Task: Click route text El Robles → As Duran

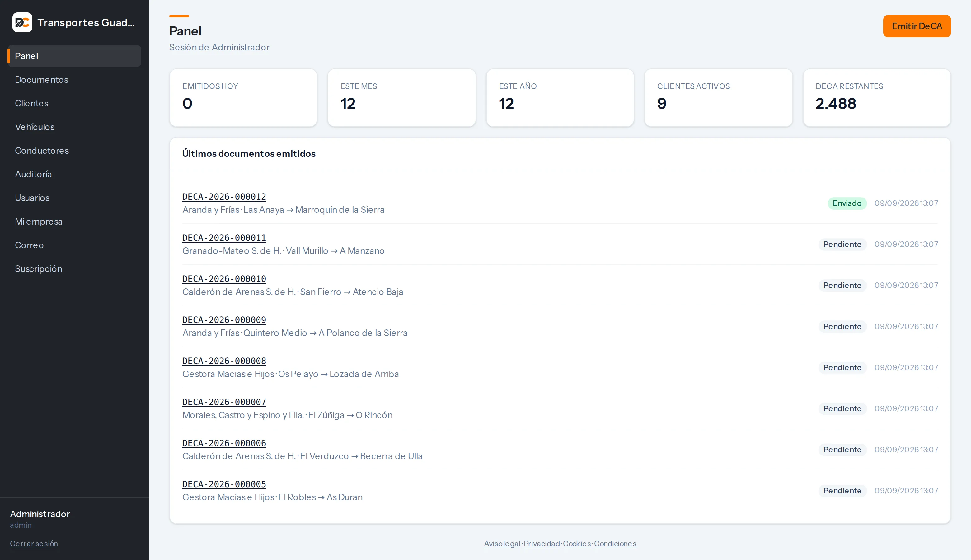Action: 321,497
